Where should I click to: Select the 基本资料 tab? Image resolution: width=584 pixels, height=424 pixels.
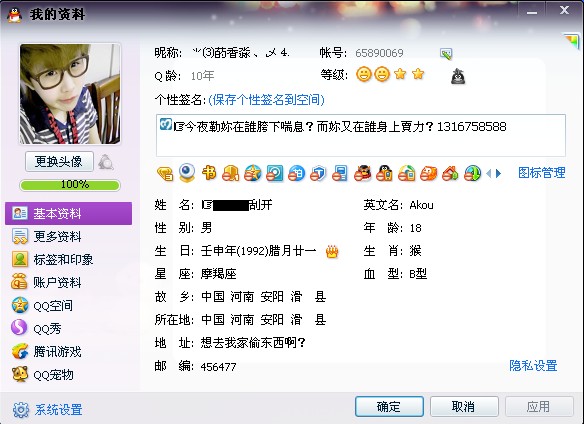click(x=69, y=213)
